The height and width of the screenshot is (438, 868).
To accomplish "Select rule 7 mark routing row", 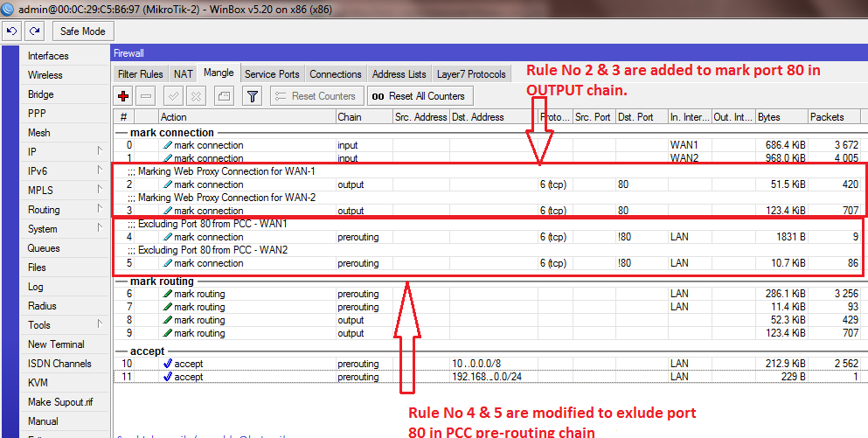I will click(x=489, y=307).
